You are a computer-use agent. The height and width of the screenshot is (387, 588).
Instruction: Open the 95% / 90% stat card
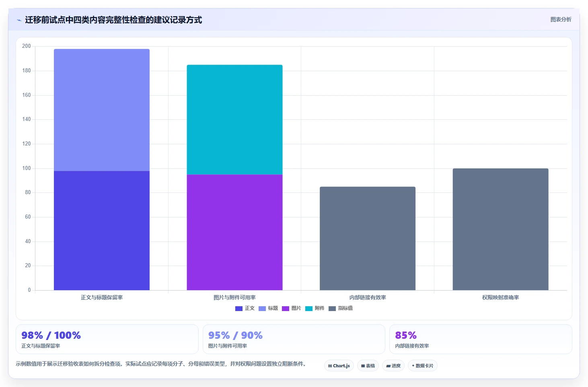[294, 339]
